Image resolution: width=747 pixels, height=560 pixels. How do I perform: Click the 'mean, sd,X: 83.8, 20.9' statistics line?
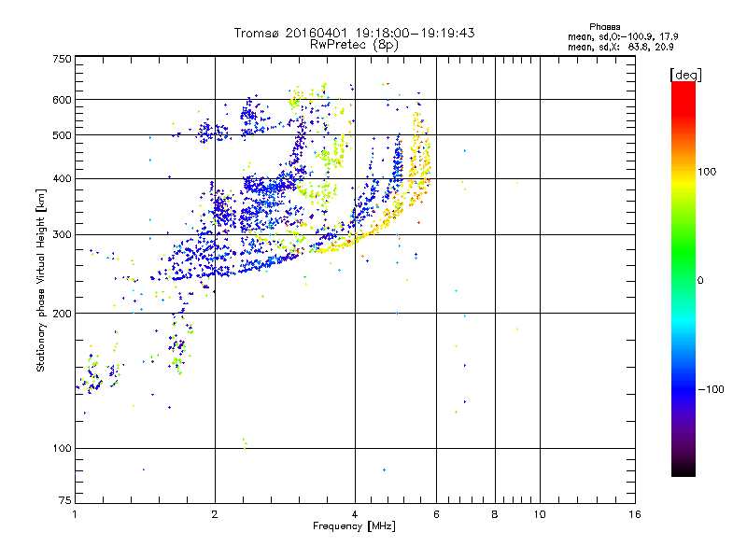click(x=620, y=48)
